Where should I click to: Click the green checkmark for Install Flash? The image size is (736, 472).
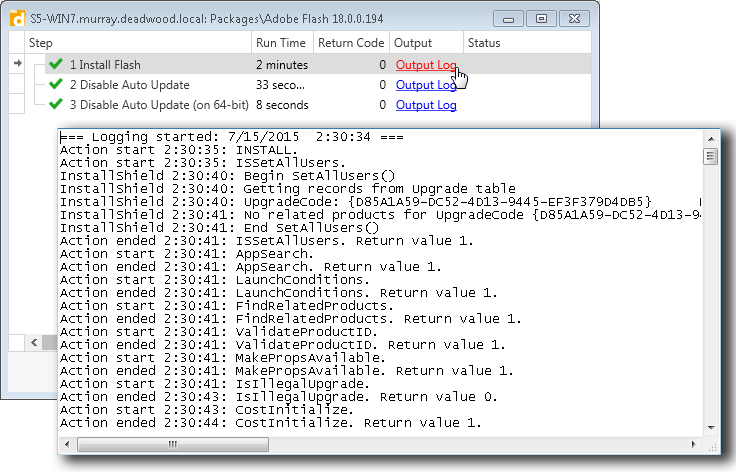point(55,65)
